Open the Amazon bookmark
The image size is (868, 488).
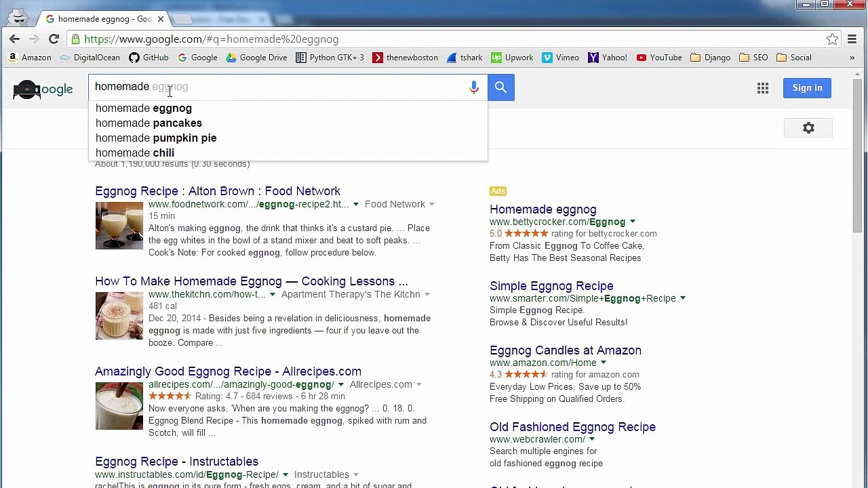30,58
